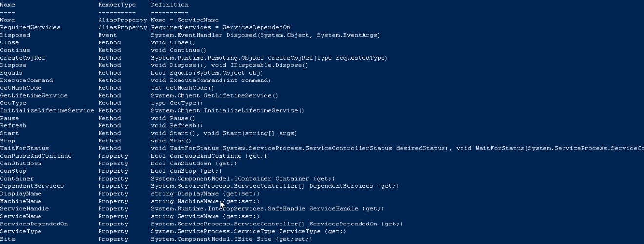Click the 'bool CanShutdown {get;}' definition
Viewport: 644px width, 244px height.
(194, 163)
